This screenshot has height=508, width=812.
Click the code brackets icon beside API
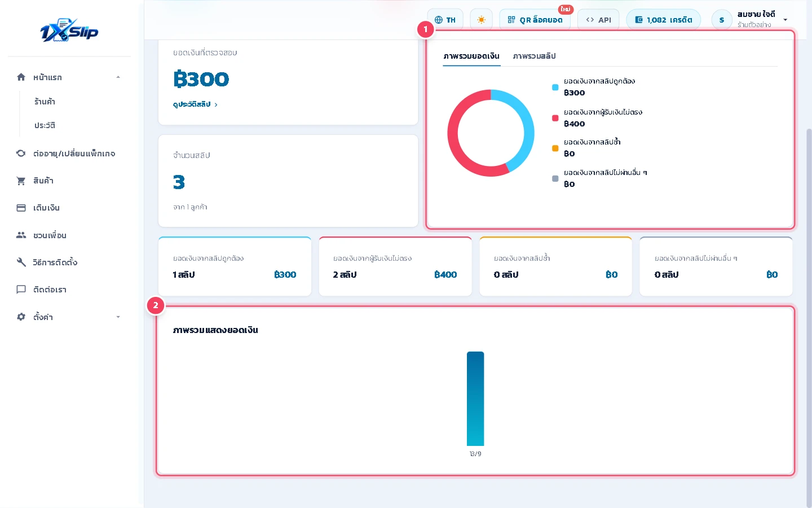[x=590, y=20]
